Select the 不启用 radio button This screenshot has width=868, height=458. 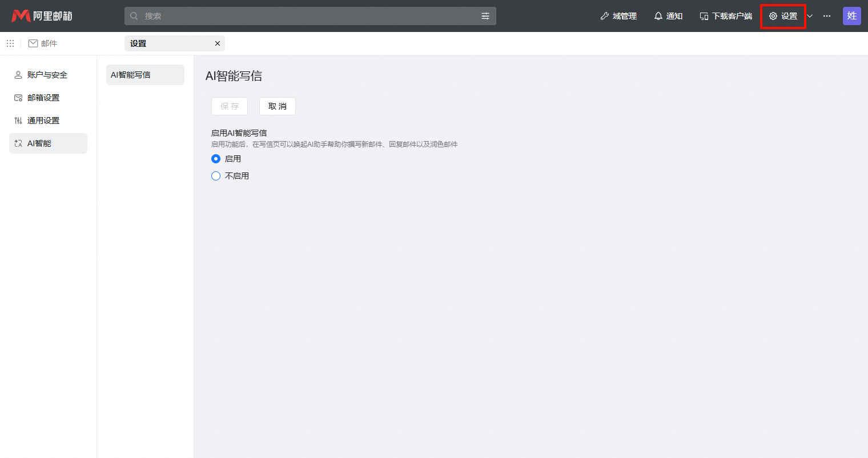click(215, 176)
